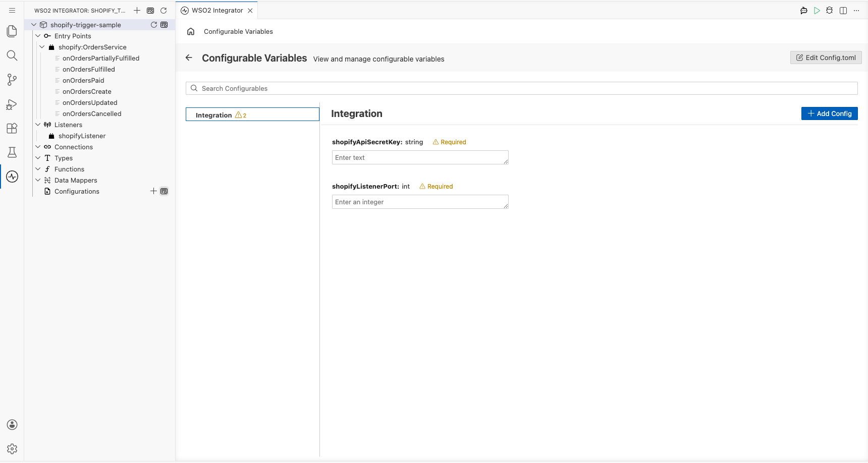The image size is (868, 463).
Task: Click the shopify:OrdersService label
Action: click(x=92, y=47)
